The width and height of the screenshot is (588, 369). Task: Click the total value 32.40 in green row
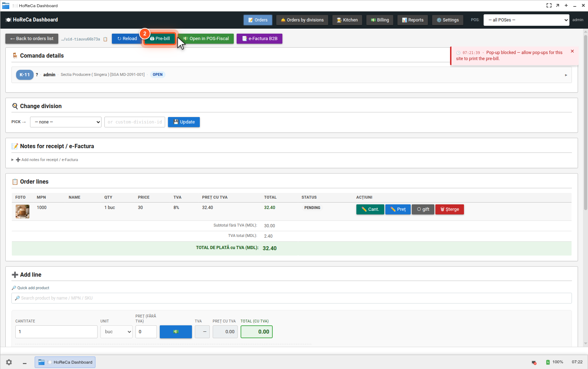tap(270, 248)
